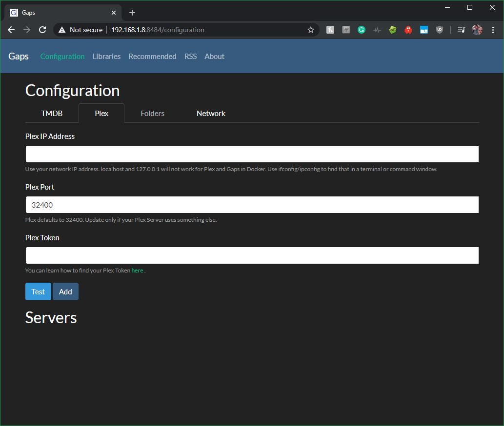504x426 pixels.
Task: Open the red padlock VPN extension
Action: (x=408, y=30)
